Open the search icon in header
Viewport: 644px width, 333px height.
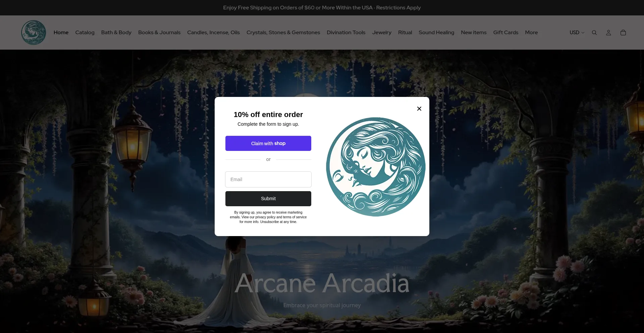(x=594, y=33)
